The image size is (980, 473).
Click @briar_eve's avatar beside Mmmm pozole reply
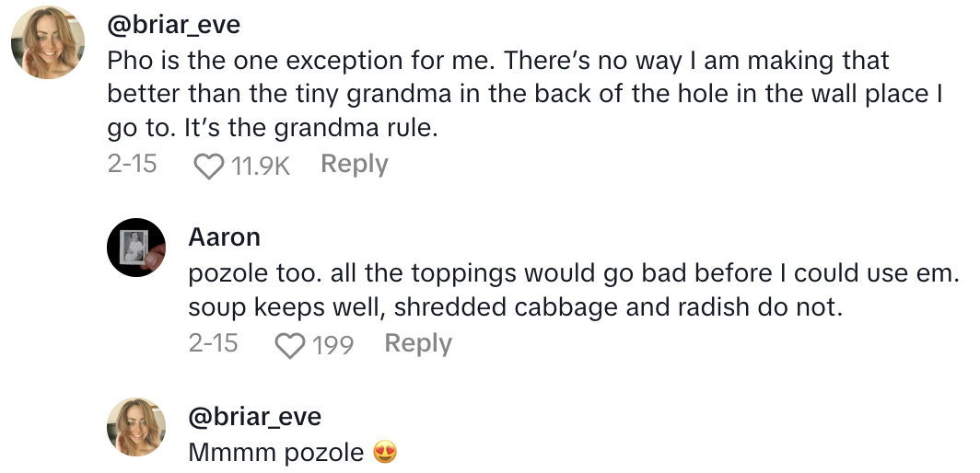pyautogui.click(x=136, y=426)
